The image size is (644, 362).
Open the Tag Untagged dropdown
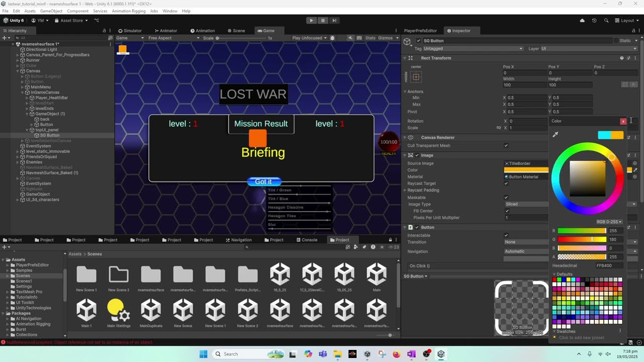[x=473, y=49]
